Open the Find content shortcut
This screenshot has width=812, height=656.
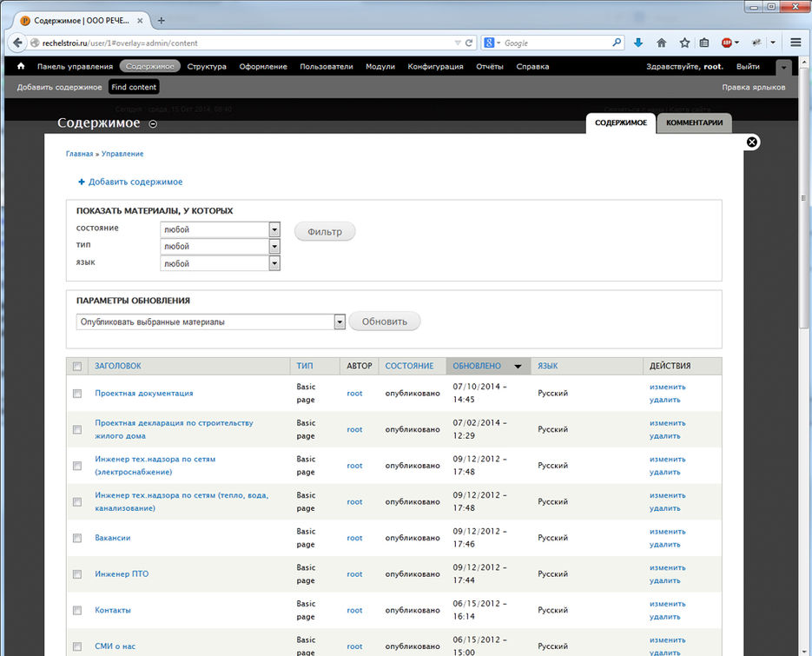[x=134, y=87]
